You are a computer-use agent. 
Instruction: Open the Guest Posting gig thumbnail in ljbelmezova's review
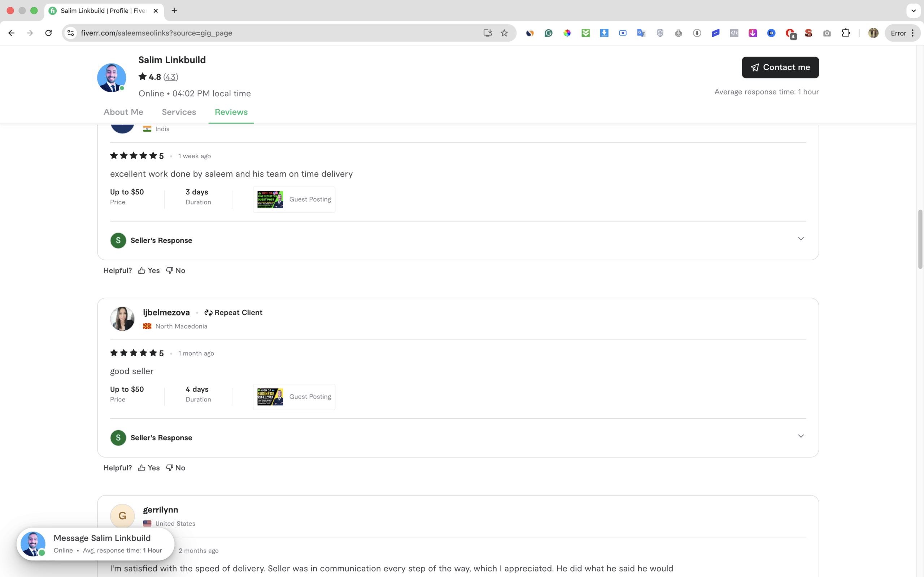(x=270, y=397)
